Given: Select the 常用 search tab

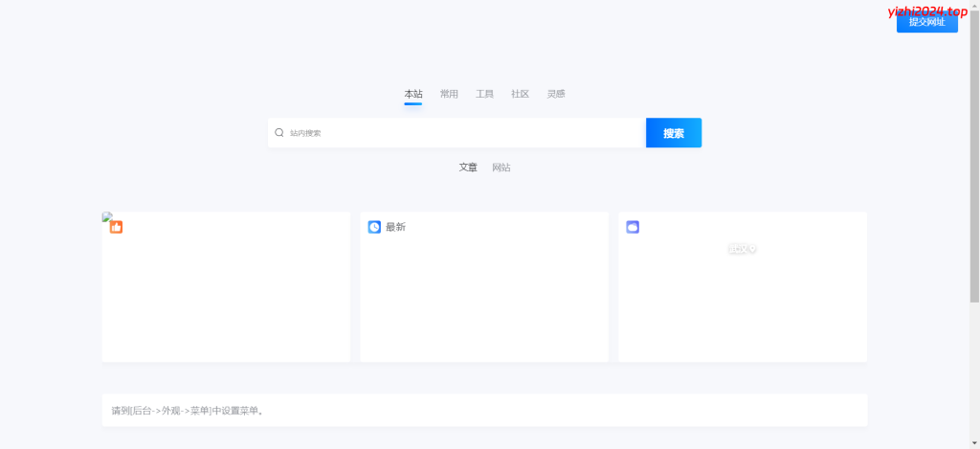Looking at the screenshot, I should 449,94.
